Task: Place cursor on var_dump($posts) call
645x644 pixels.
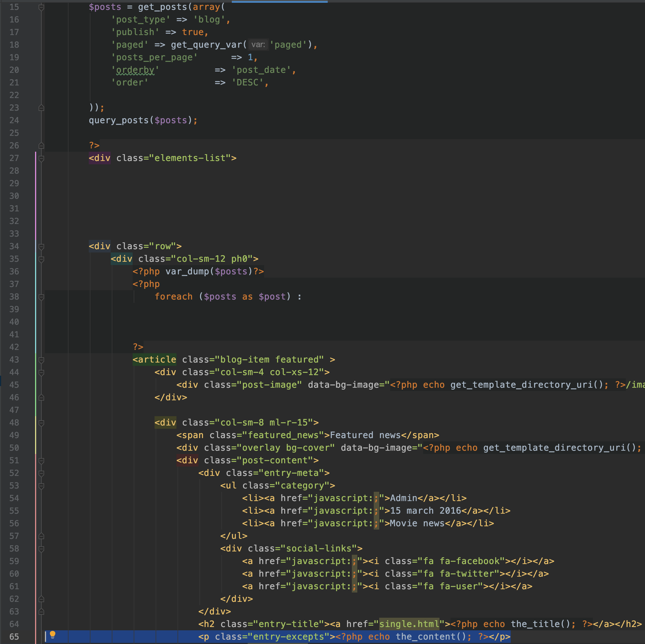Action: (187, 272)
